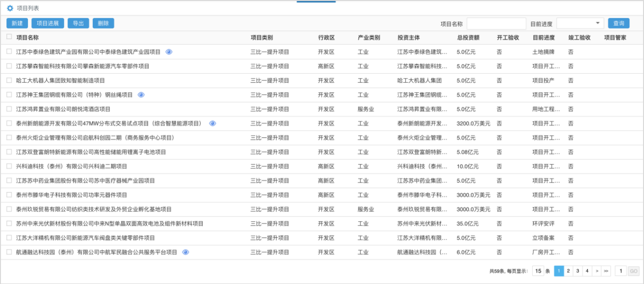This screenshot has height=284, width=644.
Task: Click eye icon for 中航军民融合公共服务平台项目
Action: click(x=185, y=252)
